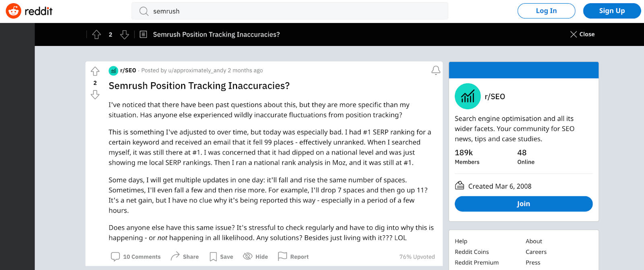
Task: Save the post with bookmark icon
Action: point(221,257)
